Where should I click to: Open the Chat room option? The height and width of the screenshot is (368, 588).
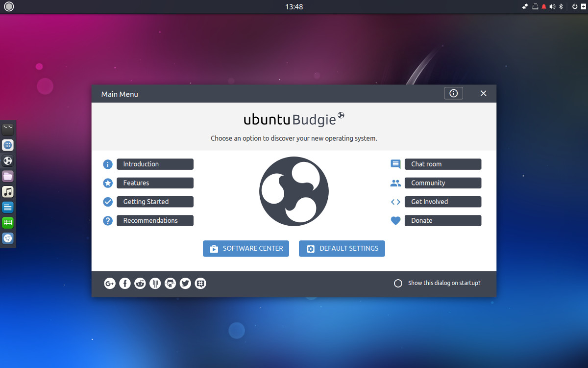(443, 164)
